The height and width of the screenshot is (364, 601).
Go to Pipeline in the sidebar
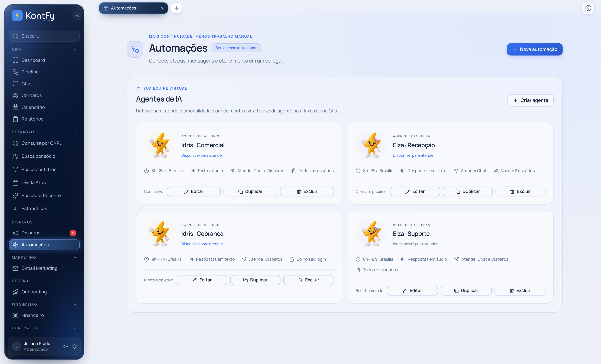tap(44, 72)
